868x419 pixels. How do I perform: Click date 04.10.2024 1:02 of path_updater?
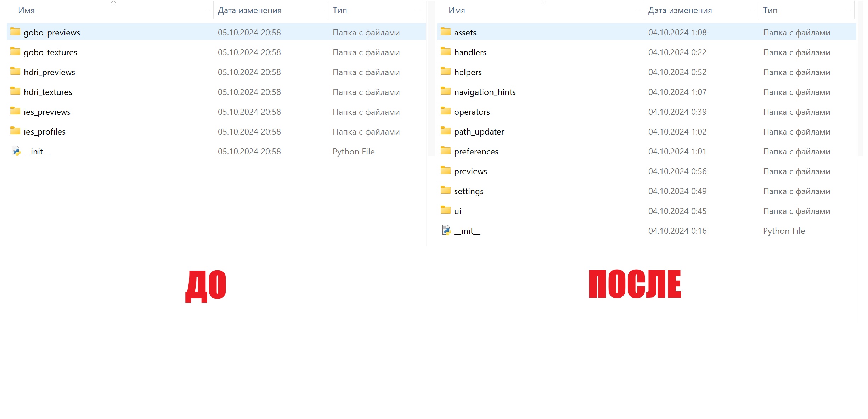[x=677, y=132]
